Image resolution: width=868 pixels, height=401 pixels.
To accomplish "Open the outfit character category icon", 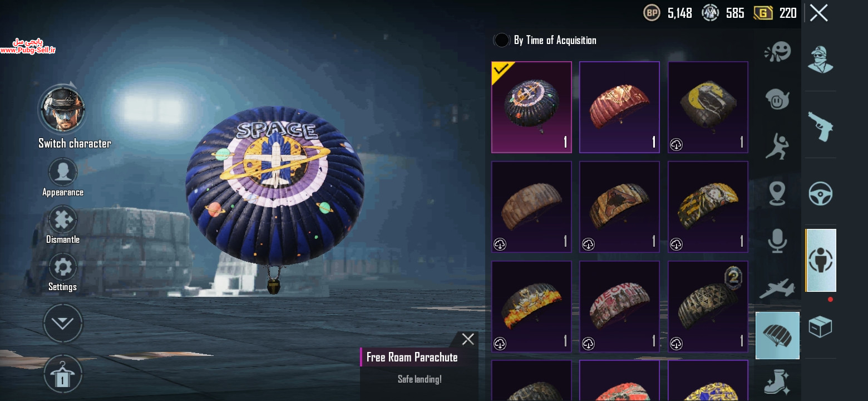I will [x=820, y=60].
